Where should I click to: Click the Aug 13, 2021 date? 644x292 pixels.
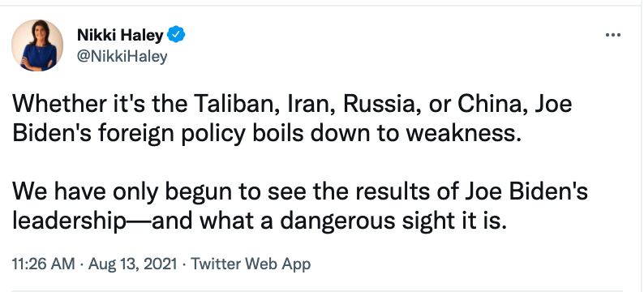[133, 264]
